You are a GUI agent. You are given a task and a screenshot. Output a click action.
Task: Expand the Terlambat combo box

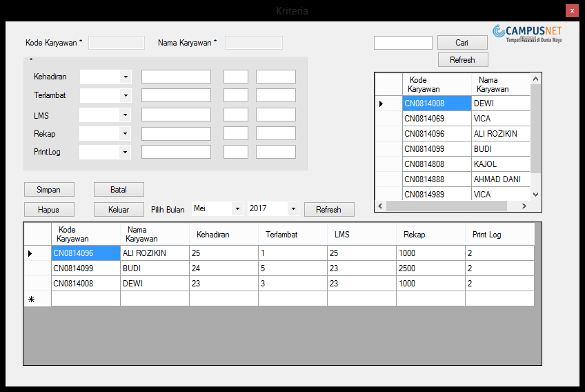126,95
